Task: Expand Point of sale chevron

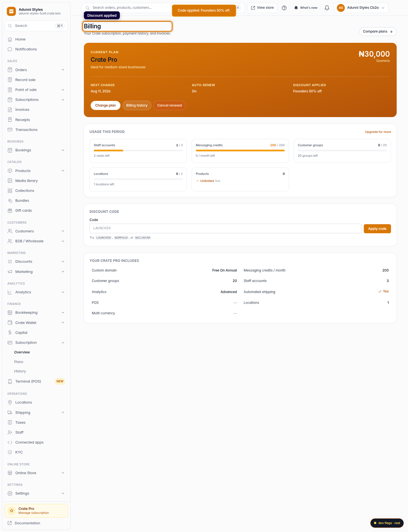Action: point(63,90)
